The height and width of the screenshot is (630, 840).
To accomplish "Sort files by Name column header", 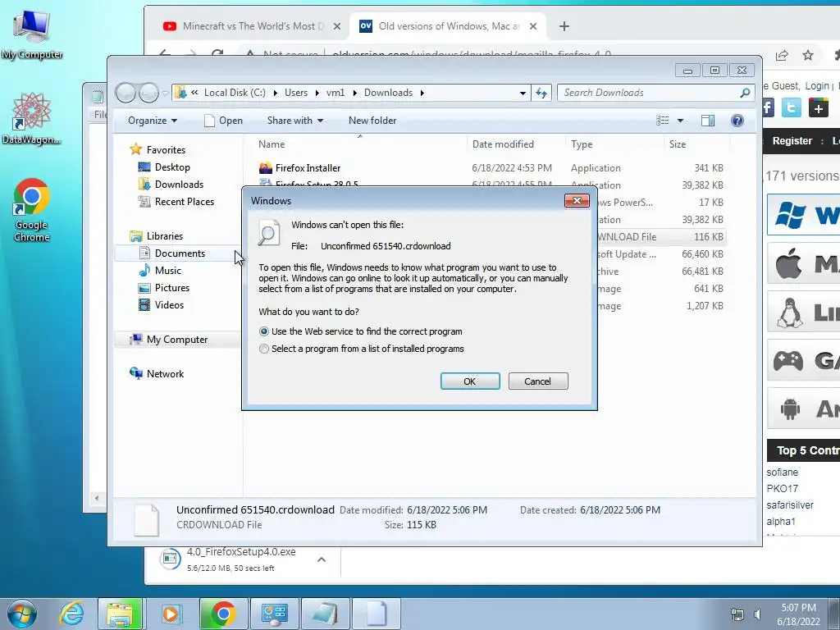I will (355, 144).
